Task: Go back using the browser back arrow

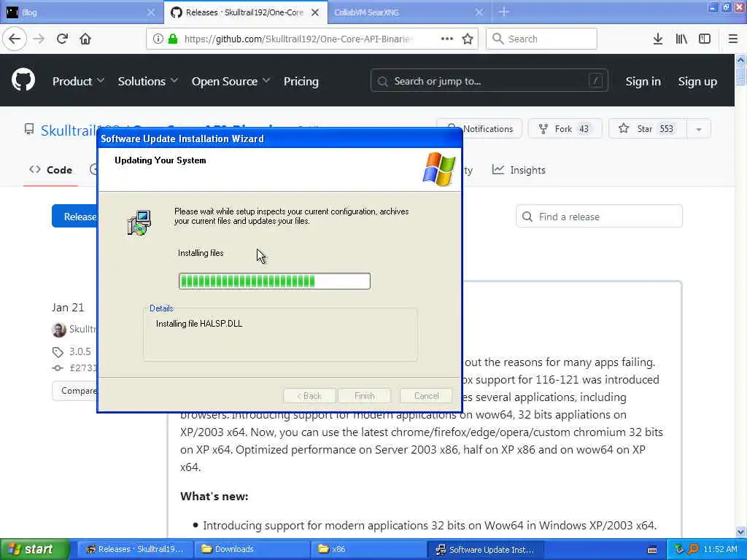Action: (x=15, y=39)
